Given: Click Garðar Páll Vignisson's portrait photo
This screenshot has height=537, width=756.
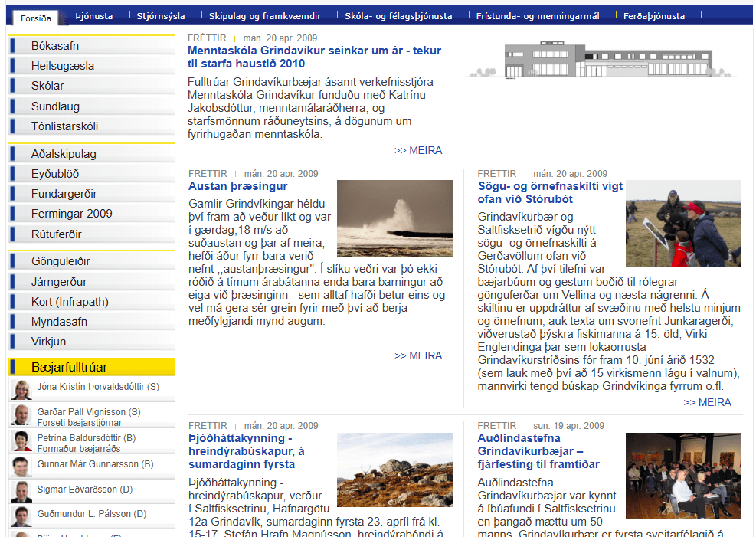Looking at the screenshot, I should pyautogui.click(x=21, y=415).
